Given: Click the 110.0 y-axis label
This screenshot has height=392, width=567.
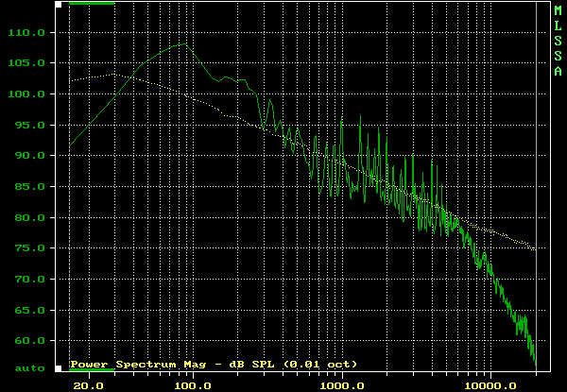Looking at the screenshot, I should pyautogui.click(x=26, y=33).
